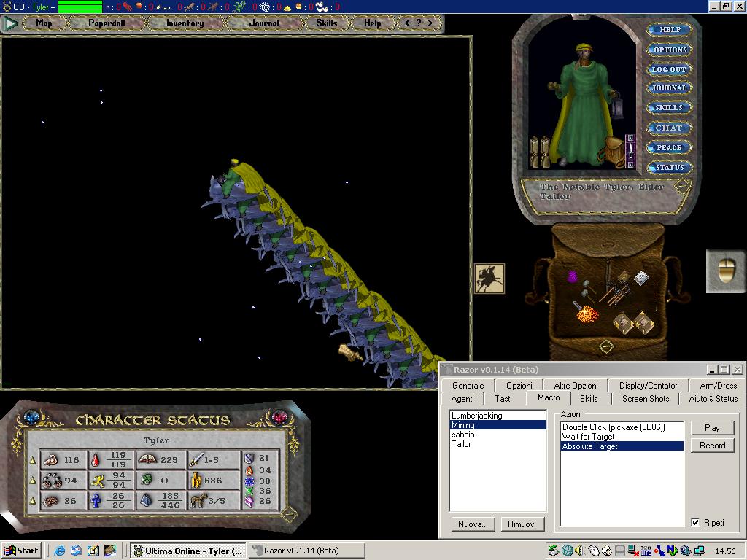Select the pile of gold coins in backpack
The height and width of the screenshot is (560, 747).
587,314
